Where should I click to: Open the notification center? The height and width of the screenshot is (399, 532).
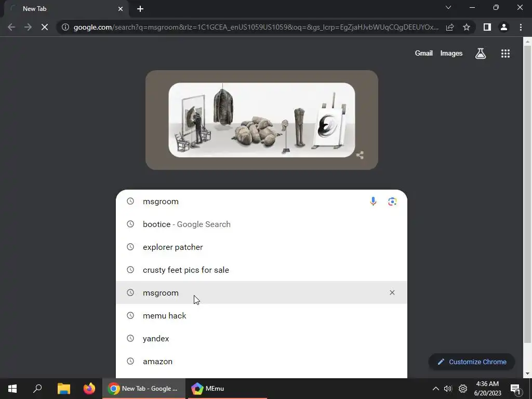pyautogui.click(x=516, y=389)
